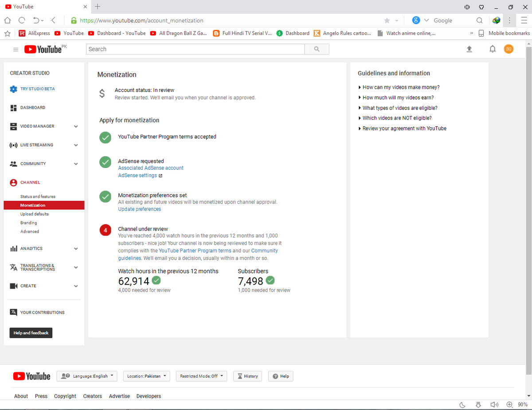Viewport: 532px width, 410px height.
Task: Click the Analytics bar chart icon
Action: click(13, 249)
